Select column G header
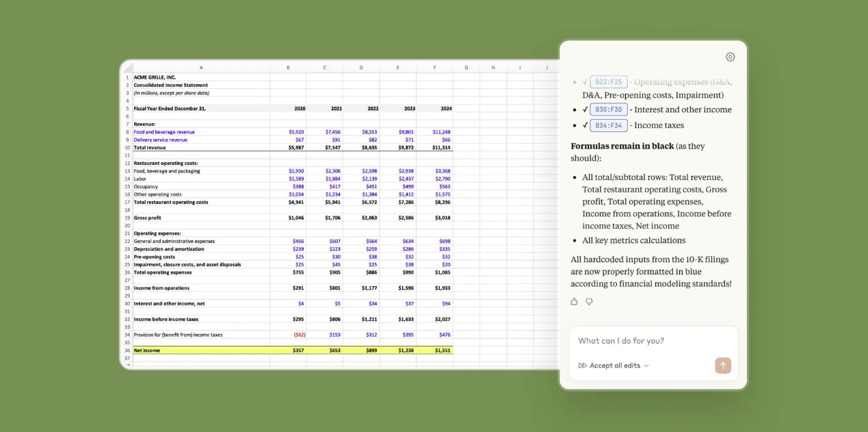868x432 pixels. (x=466, y=68)
